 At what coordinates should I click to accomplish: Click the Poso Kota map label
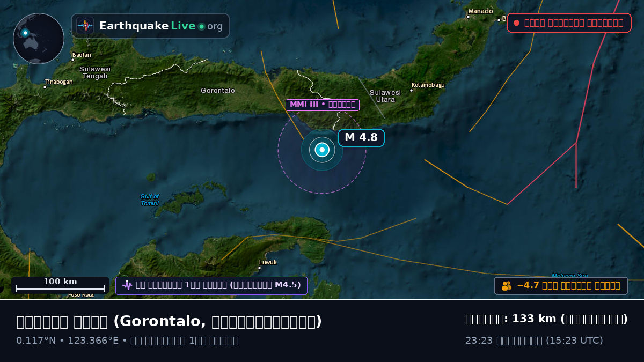(x=81, y=294)
